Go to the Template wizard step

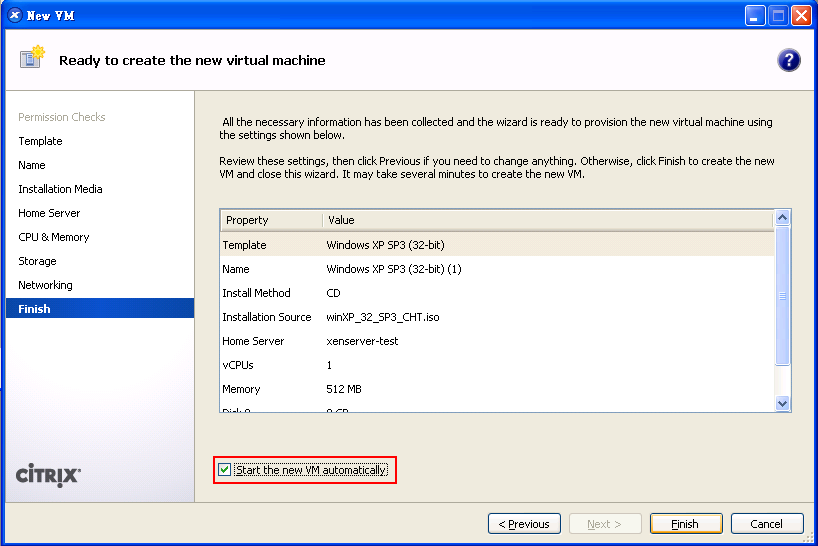click(40, 141)
